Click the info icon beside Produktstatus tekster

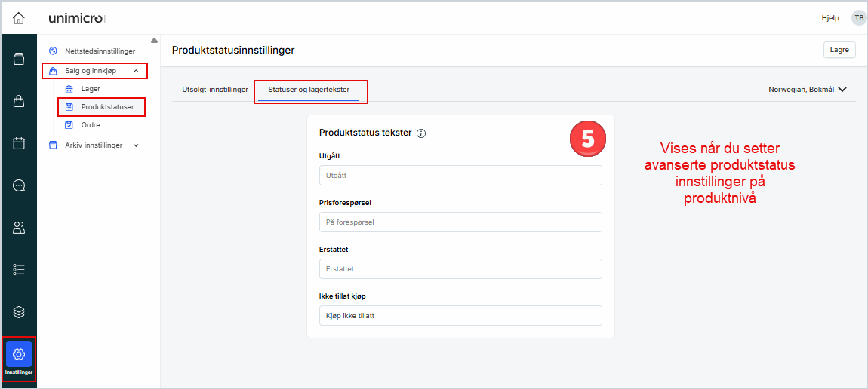421,133
